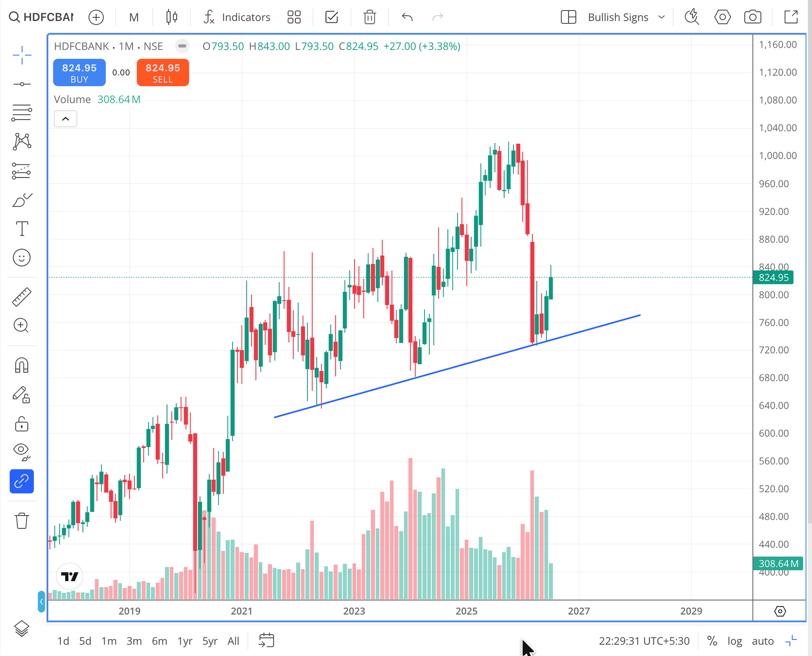Open the alert checkbox tool
812x656 pixels.
[332, 17]
